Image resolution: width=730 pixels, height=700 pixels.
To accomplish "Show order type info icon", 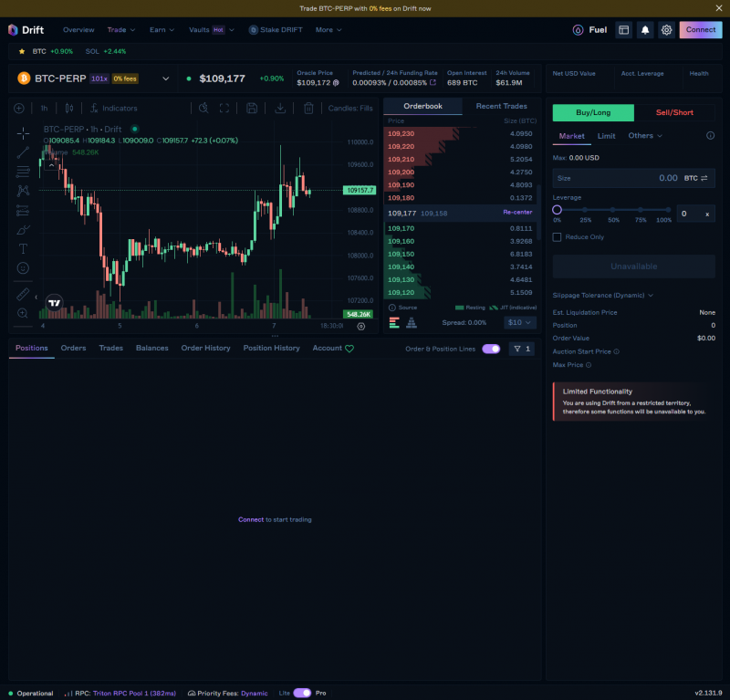I will (x=710, y=136).
